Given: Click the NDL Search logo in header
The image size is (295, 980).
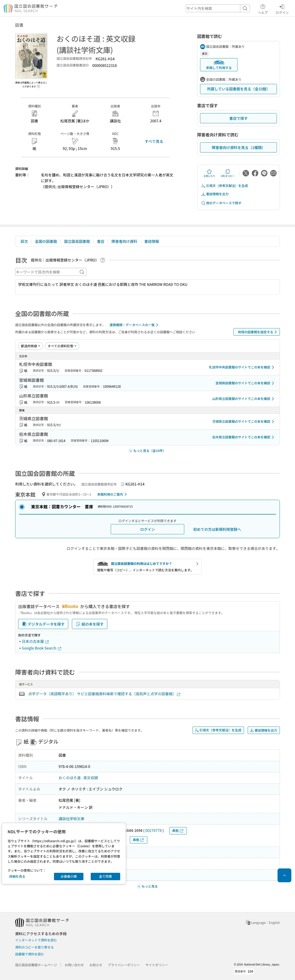Looking at the screenshot, I should 31,8.
